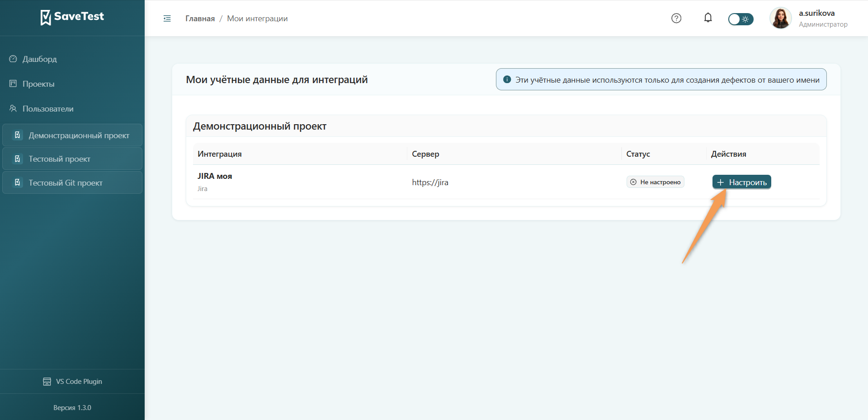This screenshot has width=868, height=420.
Task: Open notifications via the bell icon
Action: click(708, 18)
